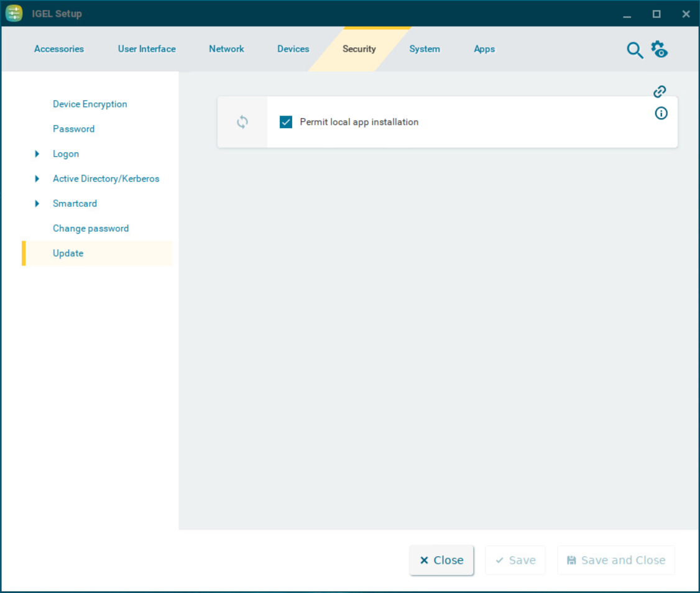
Task: Click the chain link icon
Action: [x=660, y=92]
